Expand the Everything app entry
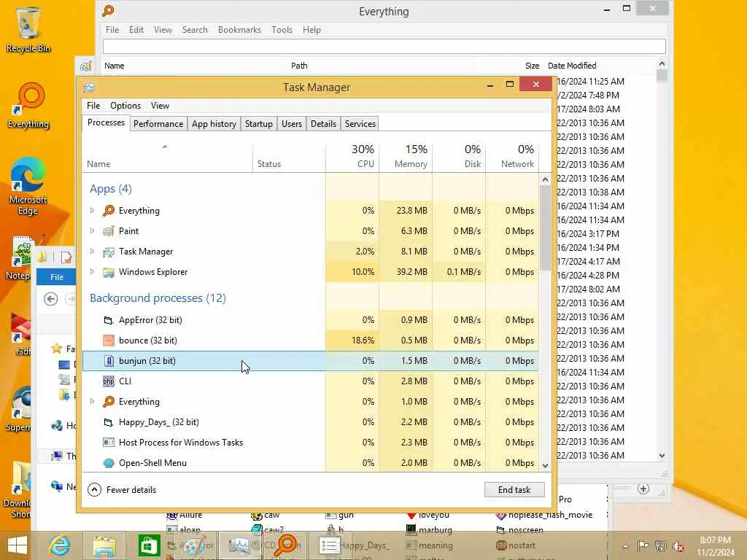Image resolution: width=747 pixels, height=560 pixels. click(93, 210)
